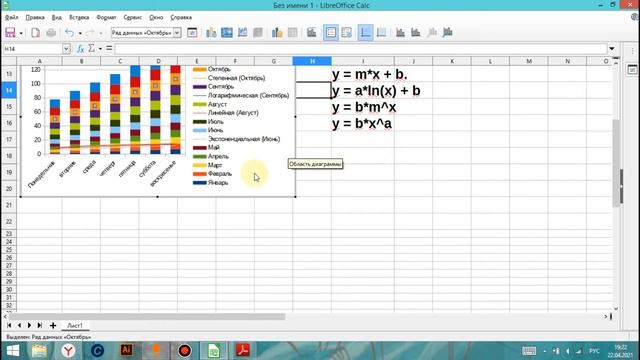Open the Файл menu
Viewport: 640px width, 360px height.
click(11, 18)
